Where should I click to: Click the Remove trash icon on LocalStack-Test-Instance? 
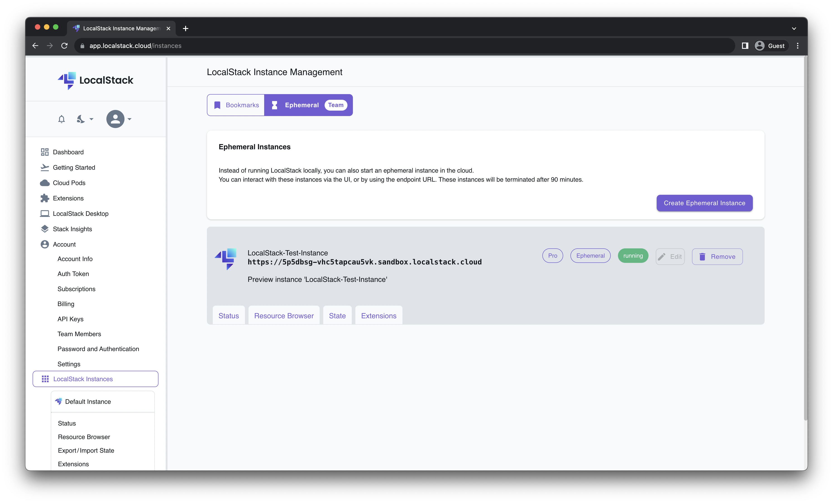[703, 257]
